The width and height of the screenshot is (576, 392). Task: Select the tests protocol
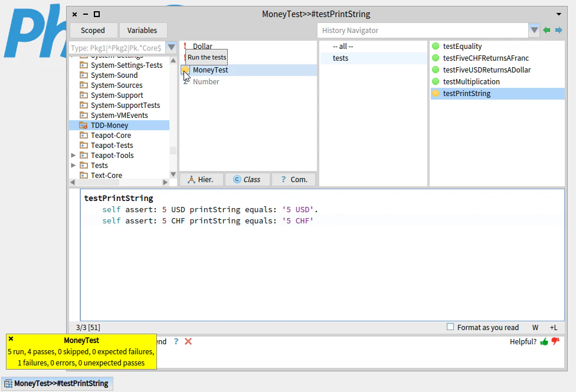373,58
